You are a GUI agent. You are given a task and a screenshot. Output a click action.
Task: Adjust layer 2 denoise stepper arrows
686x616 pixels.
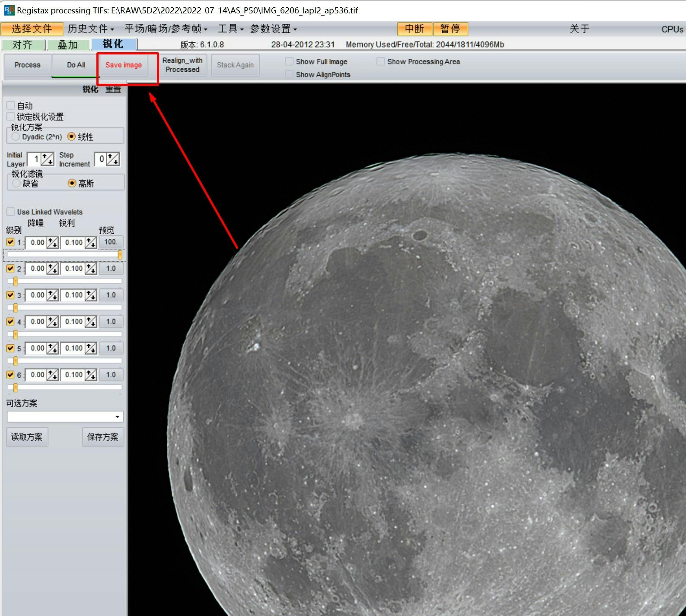click(52, 269)
